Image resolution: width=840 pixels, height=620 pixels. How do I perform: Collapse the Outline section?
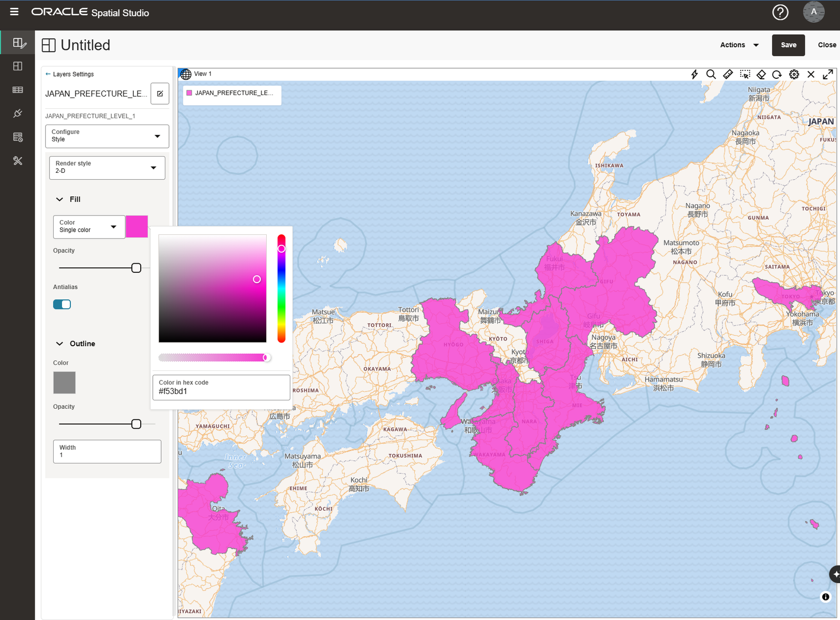pos(59,343)
